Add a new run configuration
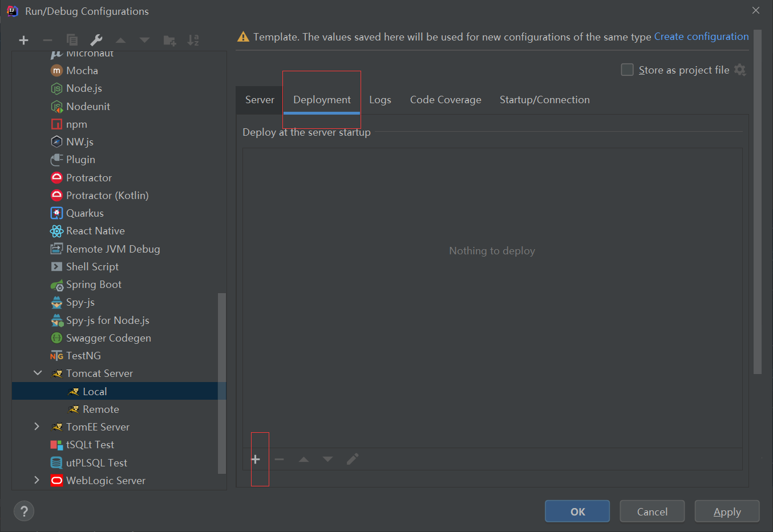773x532 pixels. [x=23, y=40]
